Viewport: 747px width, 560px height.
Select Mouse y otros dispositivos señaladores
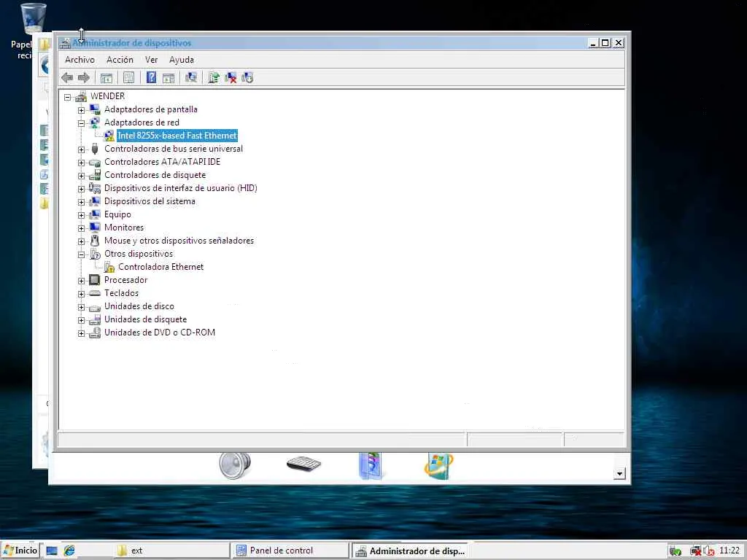point(179,241)
